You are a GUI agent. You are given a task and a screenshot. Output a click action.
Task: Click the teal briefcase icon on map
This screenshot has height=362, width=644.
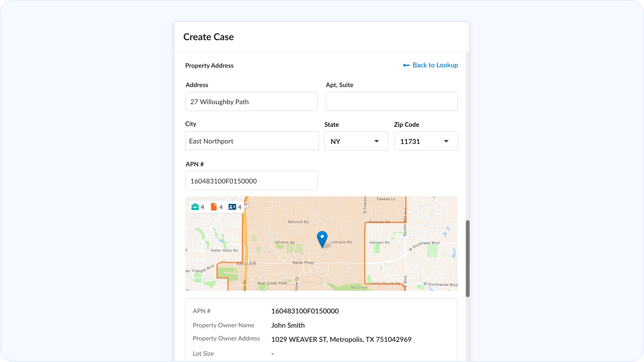pos(195,207)
